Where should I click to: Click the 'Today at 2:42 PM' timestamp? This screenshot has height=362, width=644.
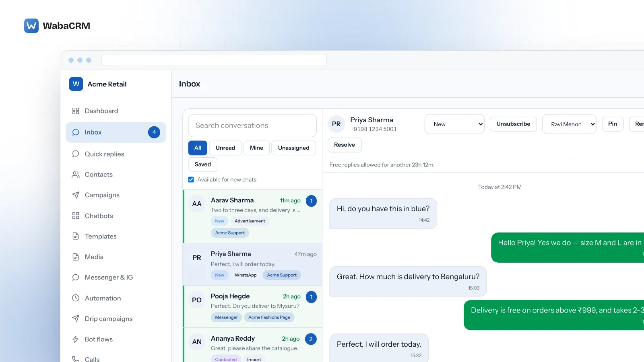(500, 187)
